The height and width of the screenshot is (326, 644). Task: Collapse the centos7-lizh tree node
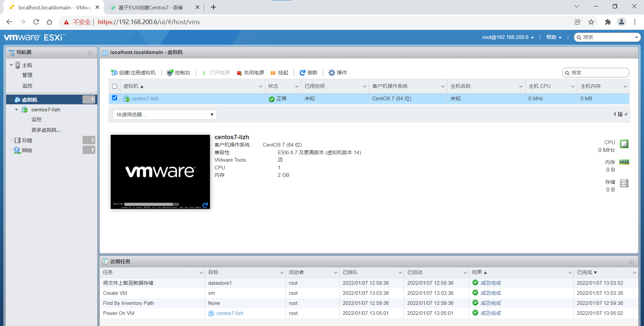tap(16, 110)
